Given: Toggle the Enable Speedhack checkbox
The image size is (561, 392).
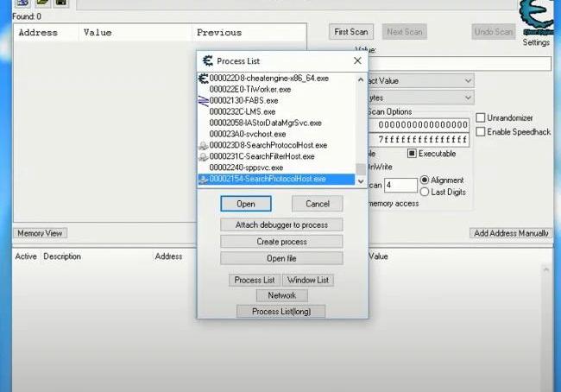Looking at the screenshot, I should 481,131.
